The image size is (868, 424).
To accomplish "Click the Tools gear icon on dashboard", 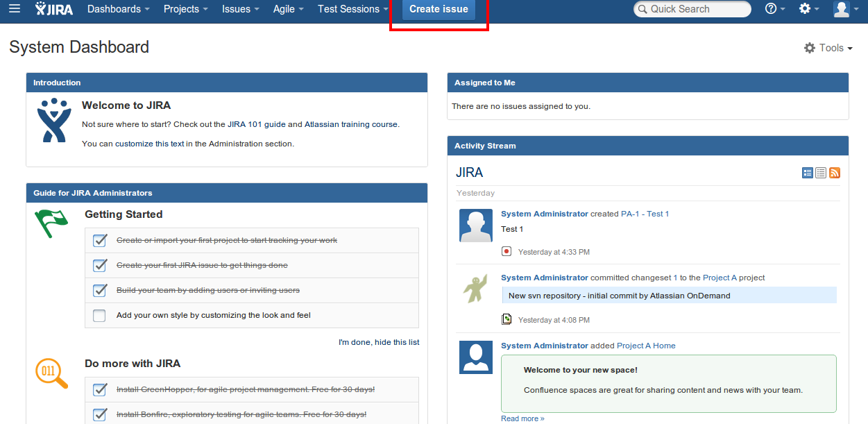I will pyautogui.click(x=810, y=48).
